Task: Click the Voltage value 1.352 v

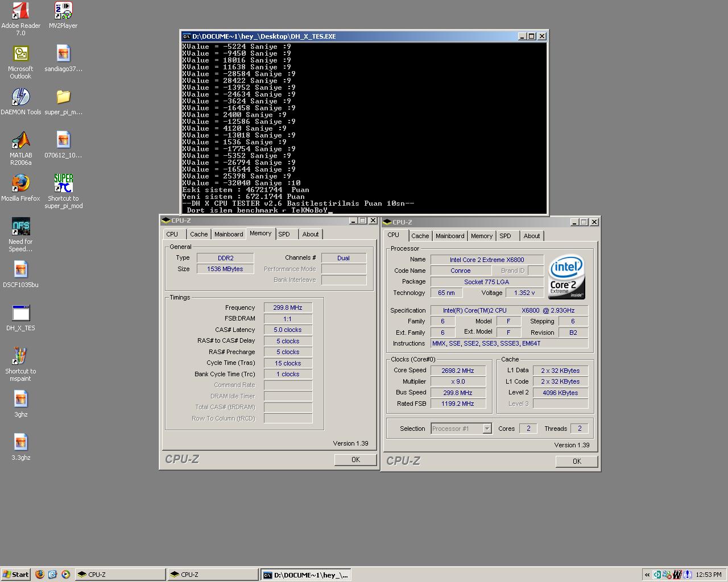Action: 524,293
